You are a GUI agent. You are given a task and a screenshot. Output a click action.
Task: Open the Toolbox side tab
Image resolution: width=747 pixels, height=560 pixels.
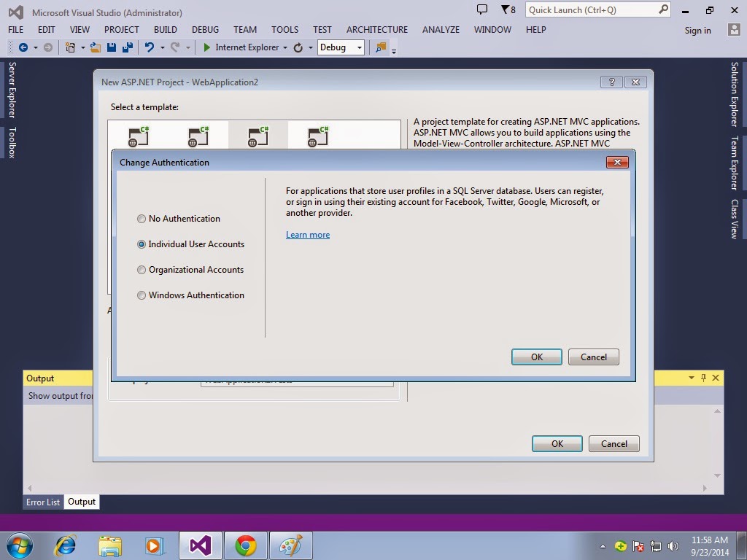coord(12,142)
